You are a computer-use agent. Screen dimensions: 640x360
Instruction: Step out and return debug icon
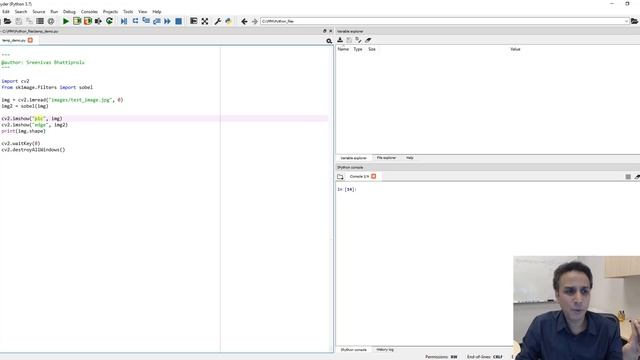157,21
